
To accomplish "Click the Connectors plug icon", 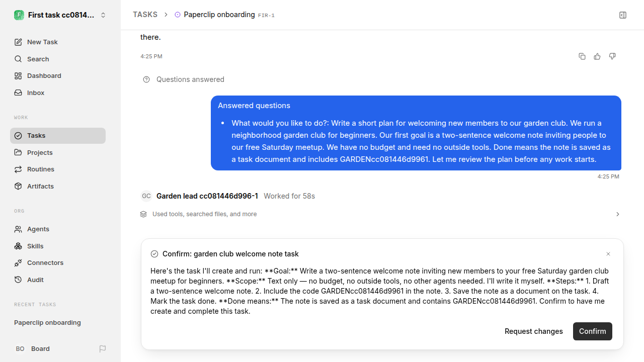I will (x=18, y=263).
